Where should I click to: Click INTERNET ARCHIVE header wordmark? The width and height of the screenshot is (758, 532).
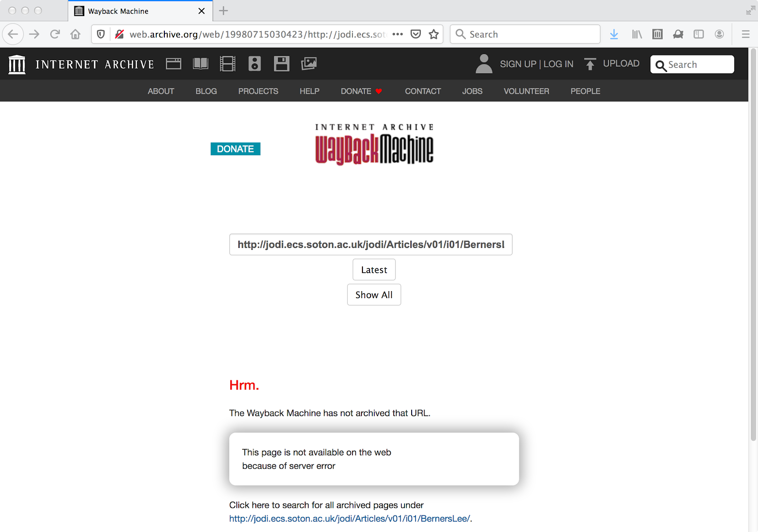tap(95, 64)
